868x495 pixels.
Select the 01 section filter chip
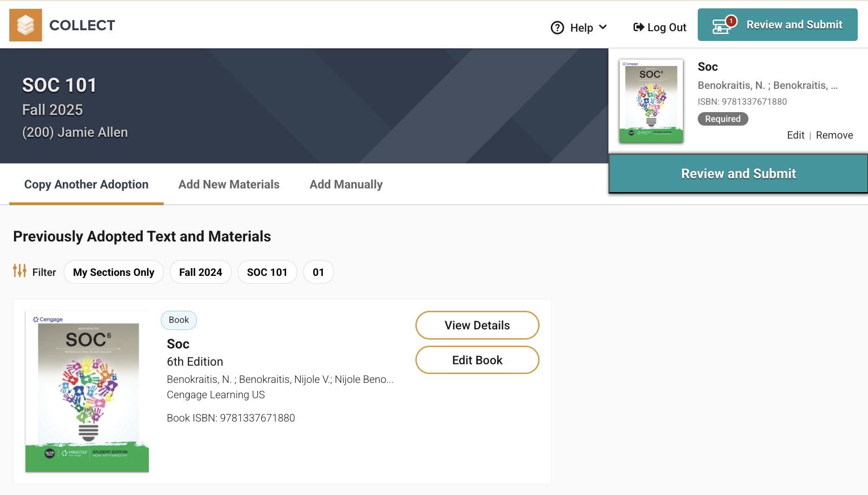pyautogui.click(x=318, y=272)
